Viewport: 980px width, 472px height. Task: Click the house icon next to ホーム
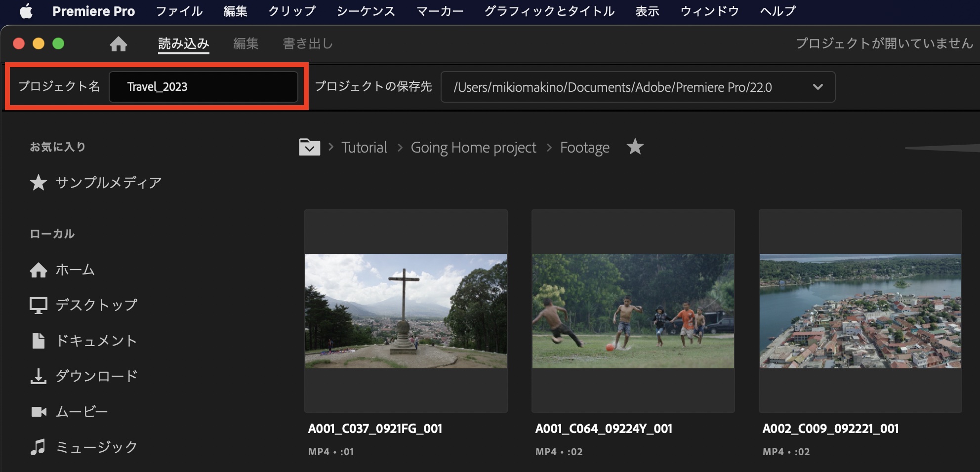click(39, 270)
